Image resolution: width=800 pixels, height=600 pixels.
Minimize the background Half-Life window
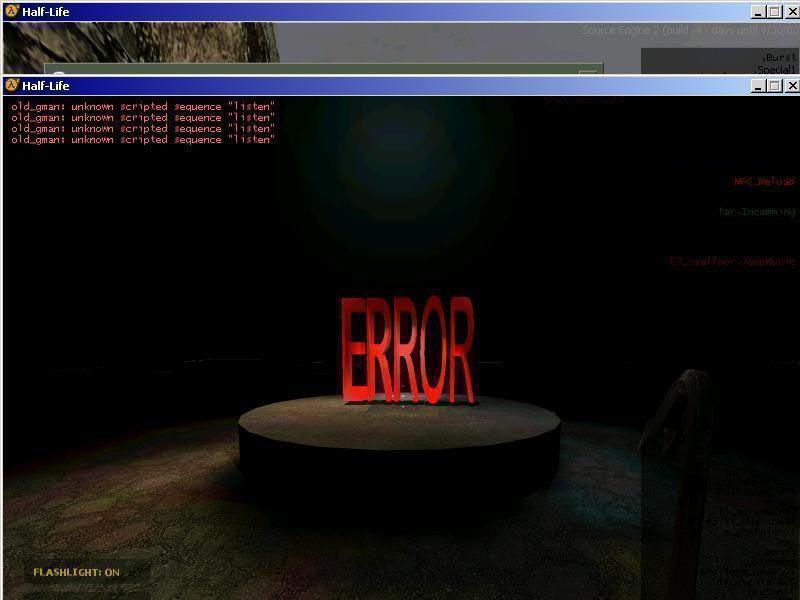coord(759,12)
